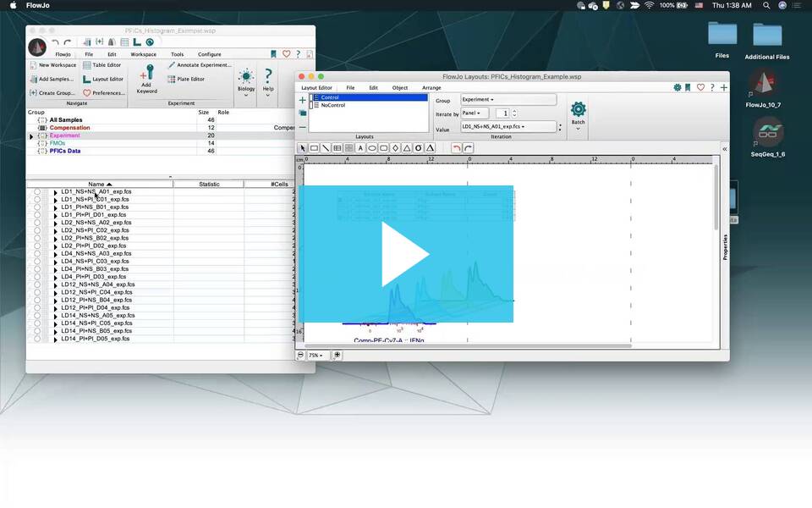Open Layouts window File menu
Viewport: 812px width, 508px height.
[x=350, y=88]
